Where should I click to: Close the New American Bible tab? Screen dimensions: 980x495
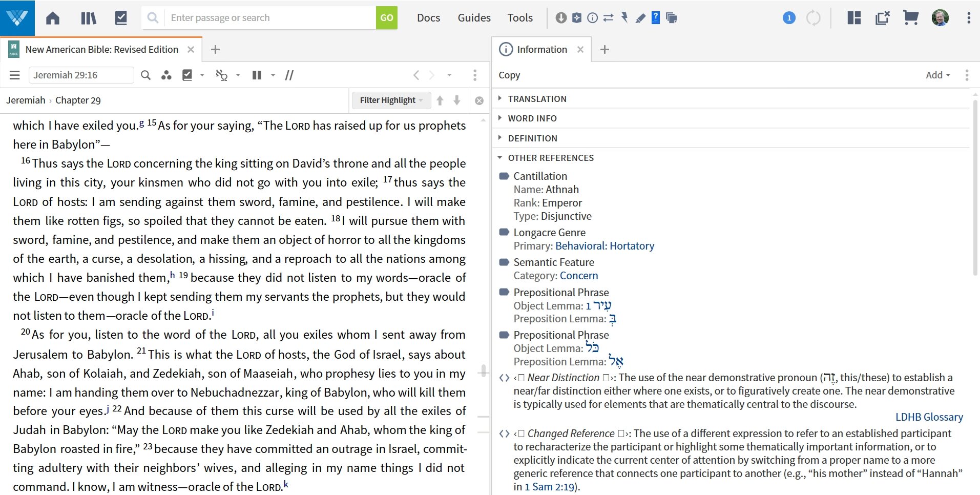click(x=191, y=50)
